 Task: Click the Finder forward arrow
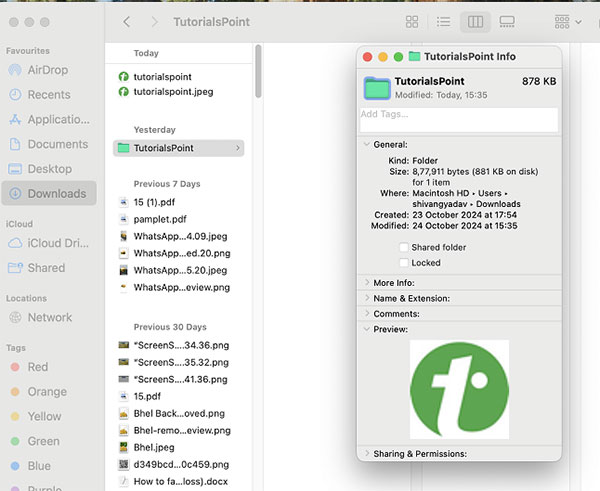(x=153, y=21)
